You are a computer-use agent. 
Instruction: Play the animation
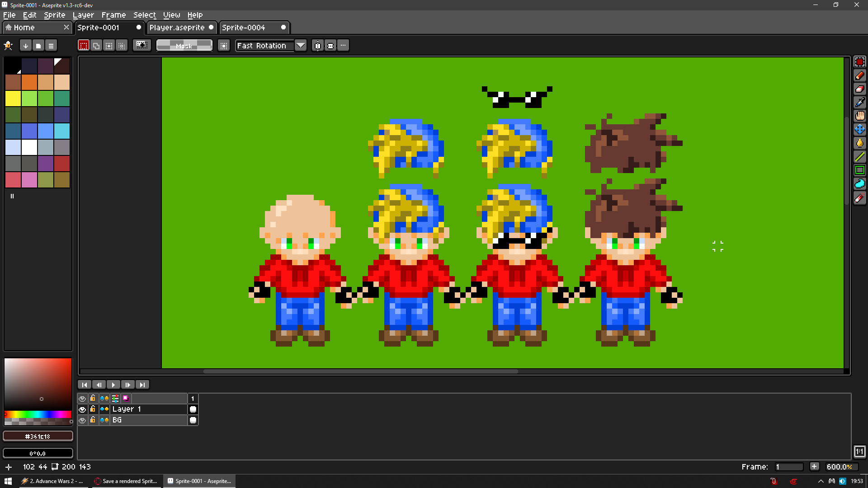pyautogui.click(x=113, y=385)
